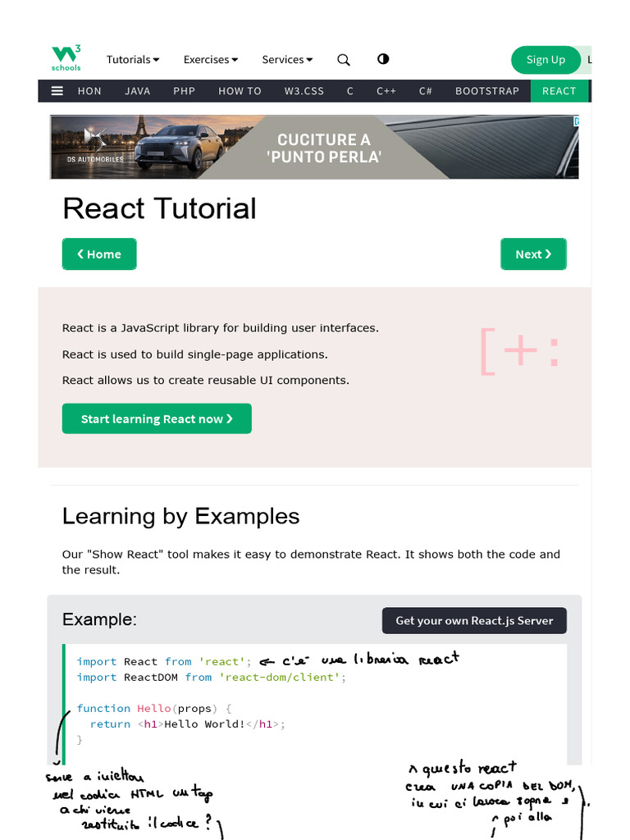
Task: Select the REACT tab
Action: (559, 91)
